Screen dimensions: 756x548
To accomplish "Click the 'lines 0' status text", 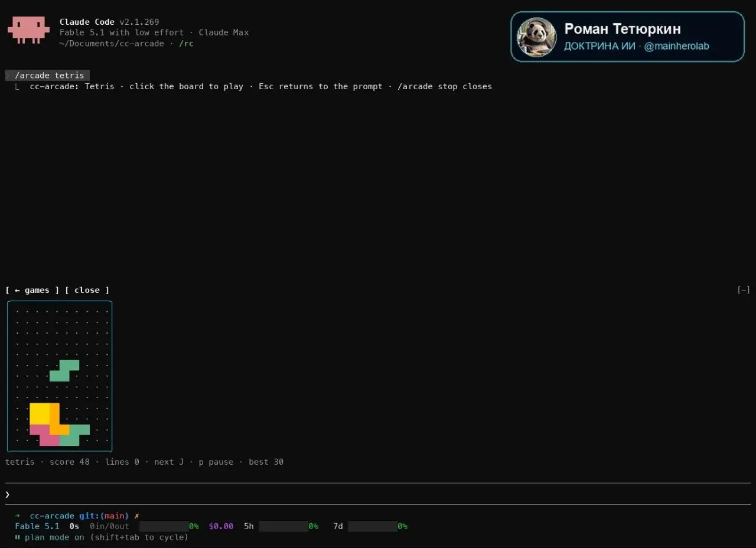I will tap(122, 462).
